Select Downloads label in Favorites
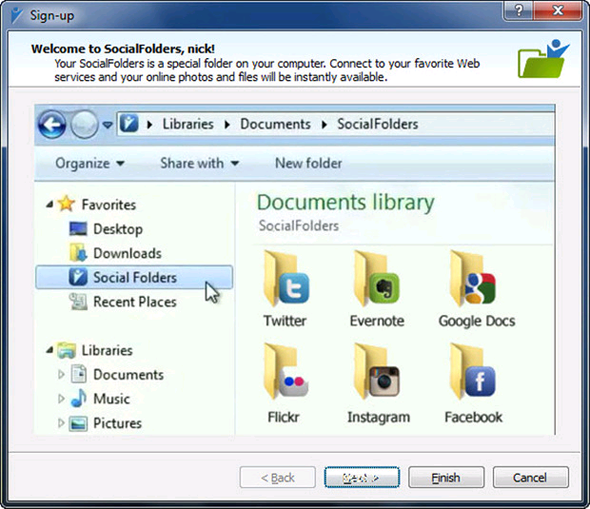This screenshot has width=590, height=509. pos(127,253)
